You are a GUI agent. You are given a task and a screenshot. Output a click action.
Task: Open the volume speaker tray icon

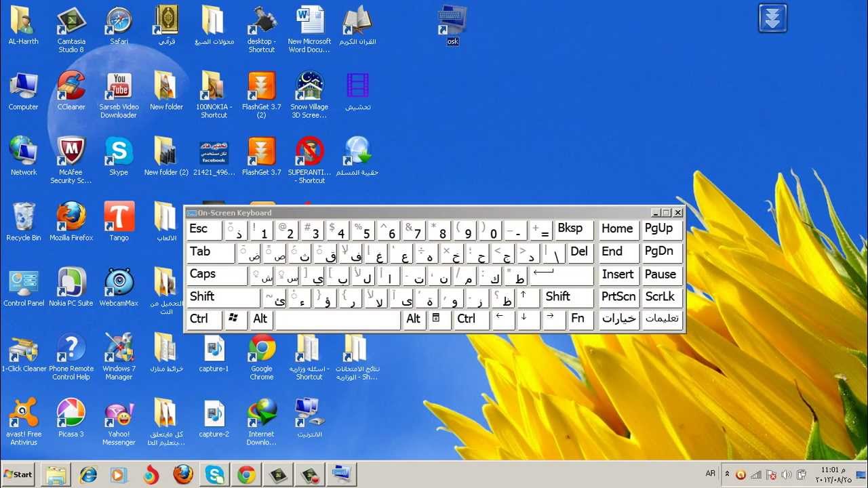787,474
